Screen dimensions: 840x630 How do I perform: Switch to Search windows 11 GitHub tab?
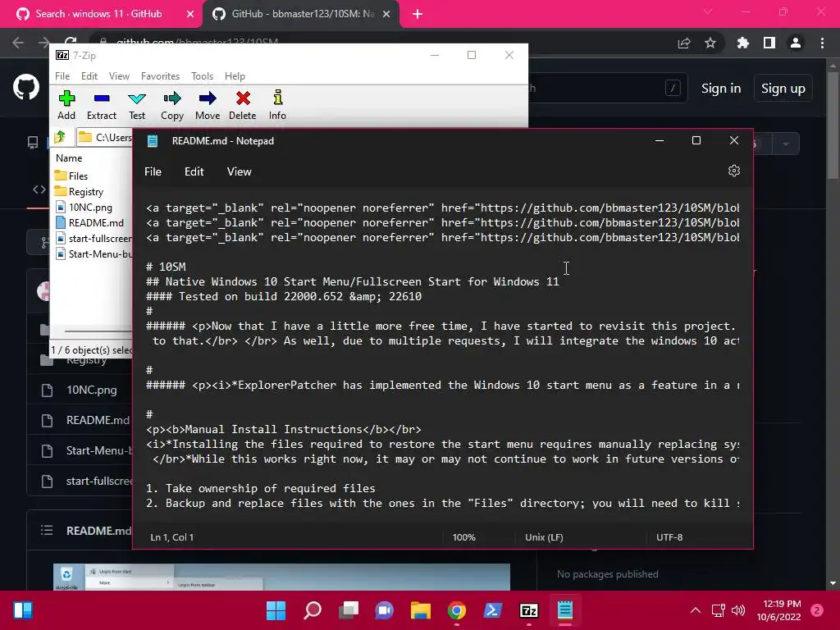tap(98, 14)
